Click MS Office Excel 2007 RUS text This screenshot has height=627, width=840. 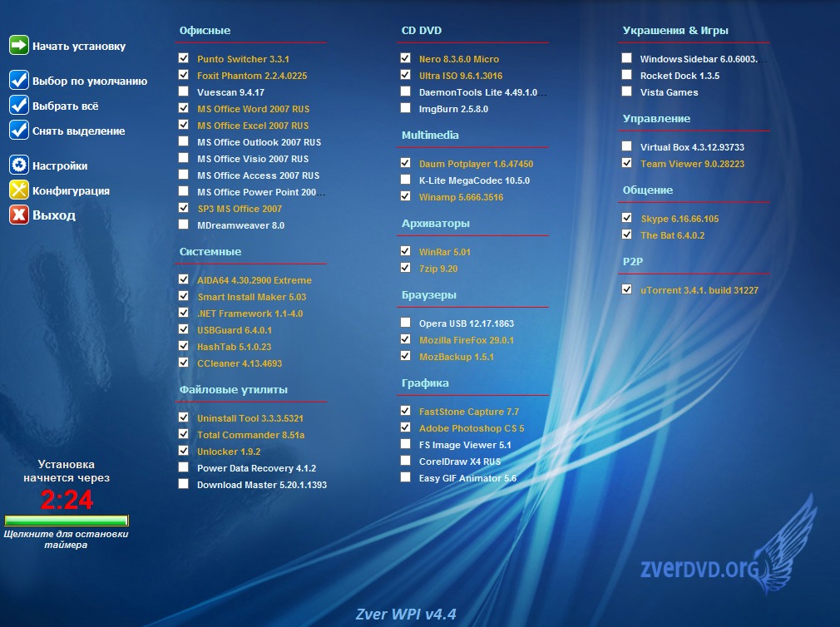click(x=253, y=126)
